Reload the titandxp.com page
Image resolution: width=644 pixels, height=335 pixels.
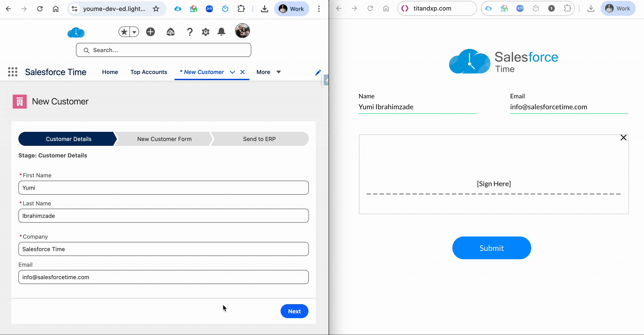pos(370,9)
